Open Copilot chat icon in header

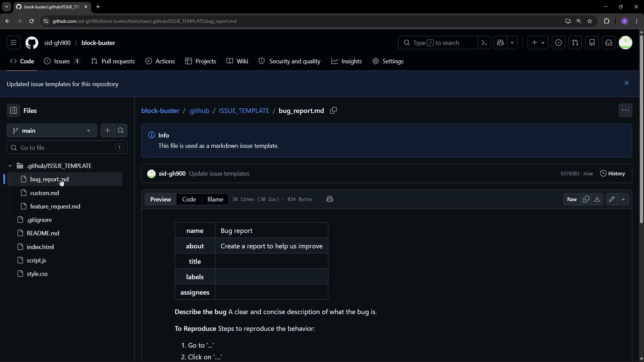tap(501, 43)
